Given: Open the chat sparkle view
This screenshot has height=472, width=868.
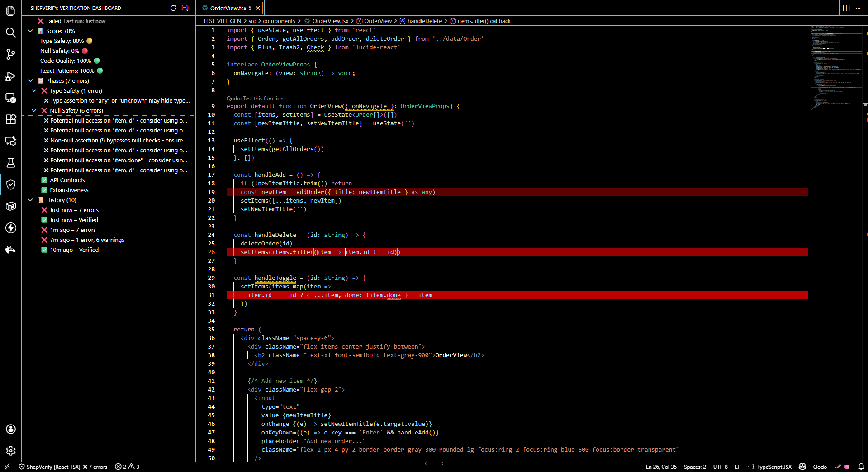Looking at the screenshot, I should (x=10, y=141).
